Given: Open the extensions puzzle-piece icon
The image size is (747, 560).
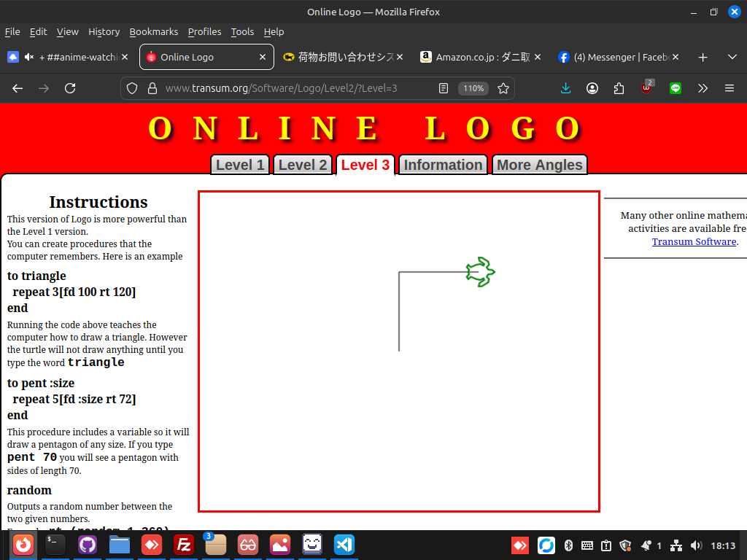Looking at the screenshot, I should (x=619, y=88).
